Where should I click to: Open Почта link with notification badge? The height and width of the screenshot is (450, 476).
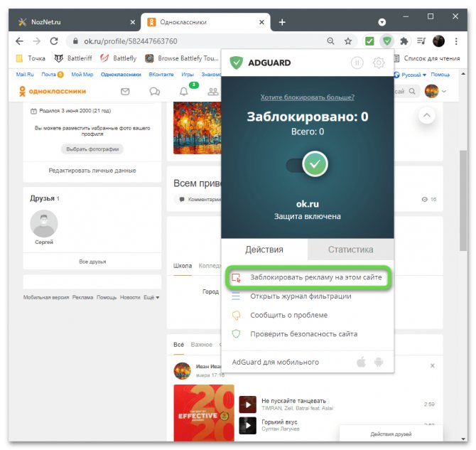pyautogui.click(x=52, y=75)
